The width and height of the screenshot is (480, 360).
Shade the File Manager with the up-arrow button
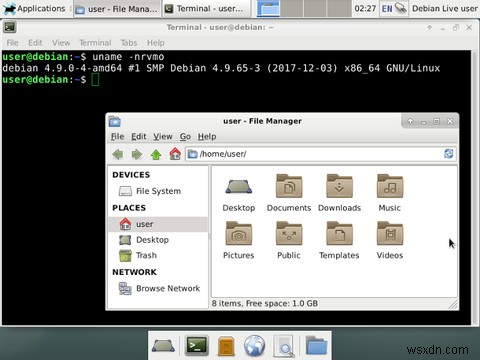(410, 121)
